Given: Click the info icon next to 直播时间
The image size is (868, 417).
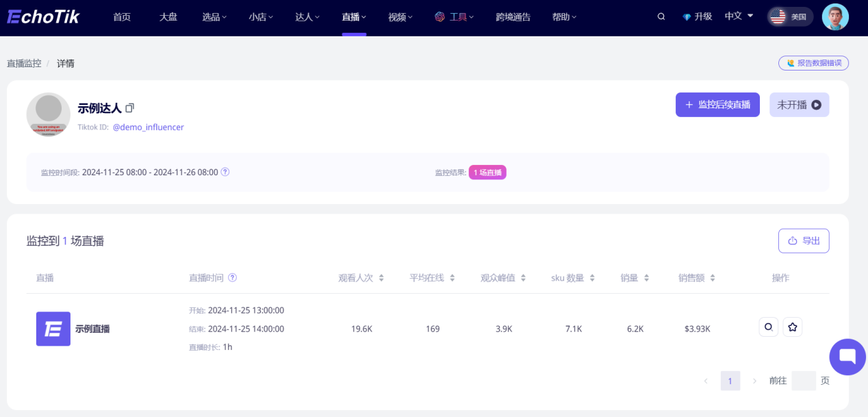Looking at the screenshot, I should click(233, 278).
